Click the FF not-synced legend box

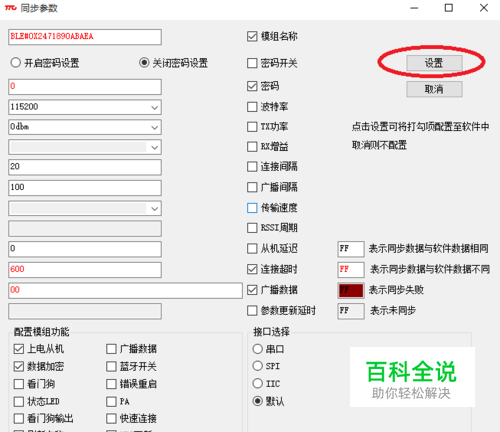click(x=351, y=311)
